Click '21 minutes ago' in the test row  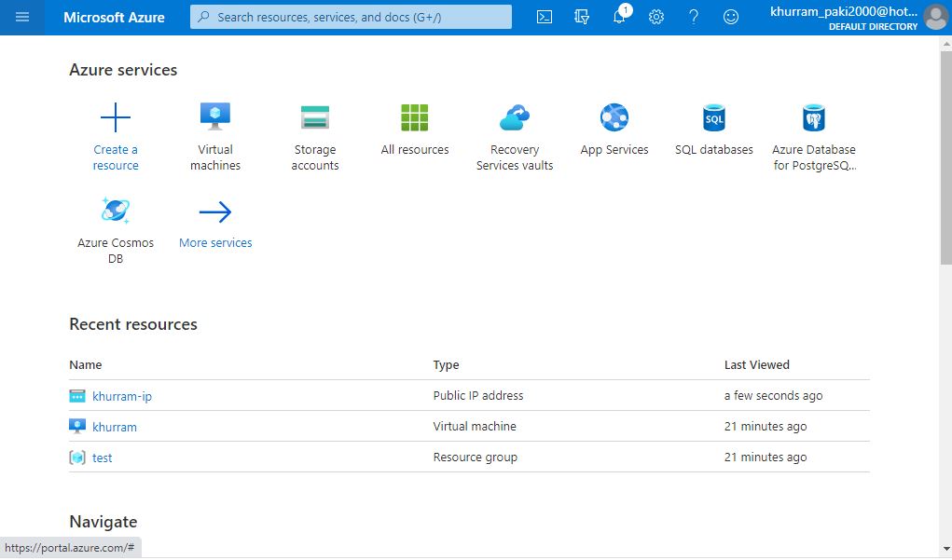[765, 458]
